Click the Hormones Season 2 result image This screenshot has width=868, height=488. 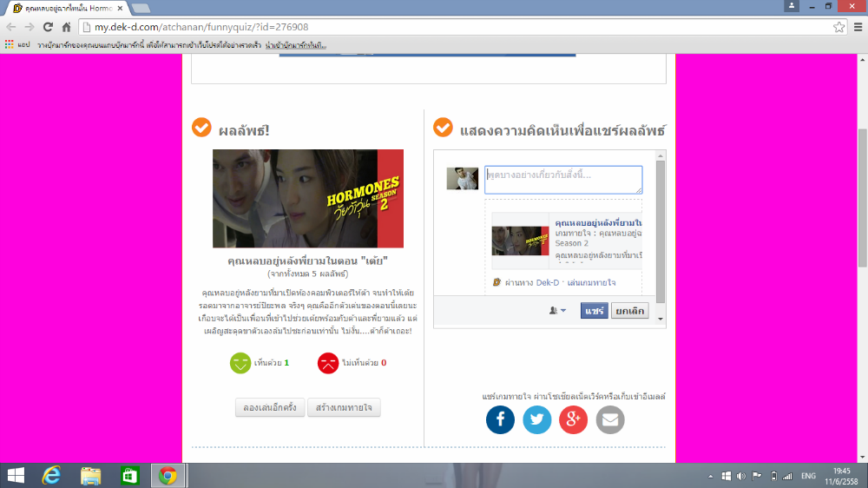307,199
